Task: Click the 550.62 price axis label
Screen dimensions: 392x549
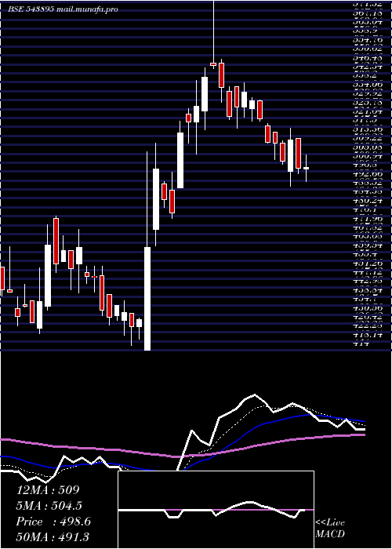Action: tap(368, 49)
